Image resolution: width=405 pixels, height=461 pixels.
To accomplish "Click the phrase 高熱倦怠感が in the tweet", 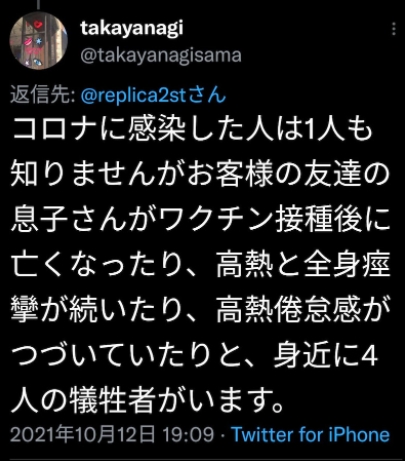I will 303,310.
